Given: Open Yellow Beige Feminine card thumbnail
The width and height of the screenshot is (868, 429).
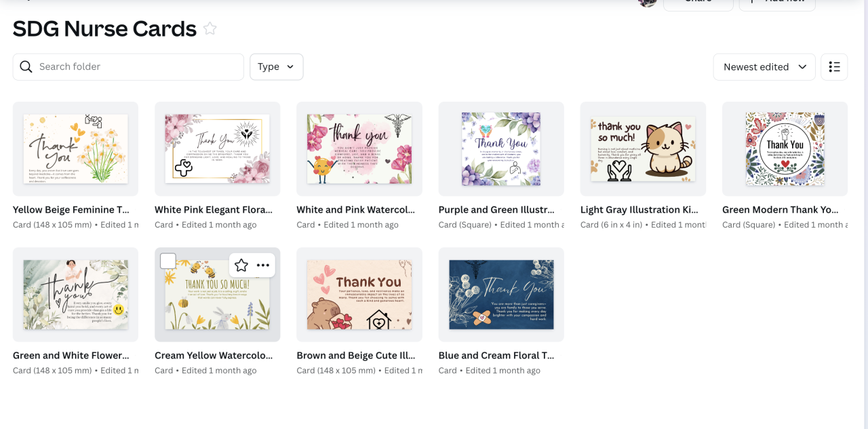Looking at the screenshot, I should (75, 149).
